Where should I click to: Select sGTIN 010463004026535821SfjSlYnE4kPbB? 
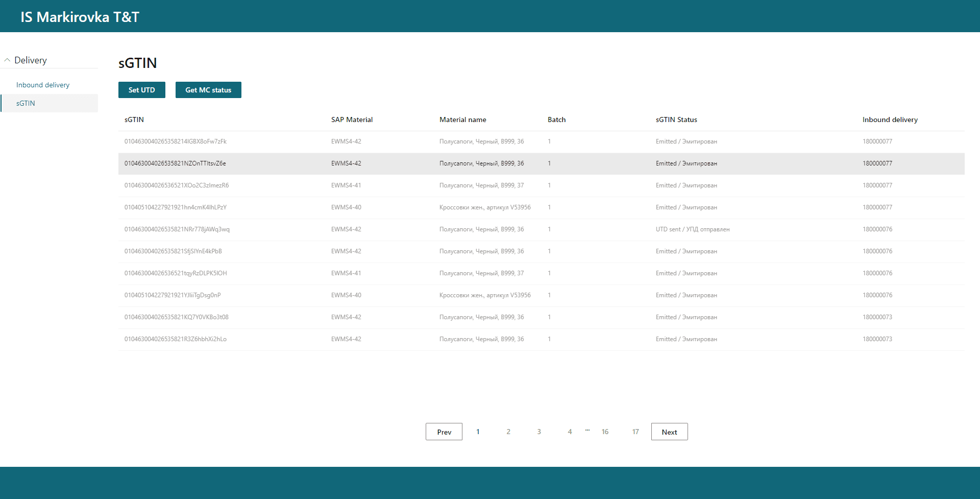click(x=173, y=251)
